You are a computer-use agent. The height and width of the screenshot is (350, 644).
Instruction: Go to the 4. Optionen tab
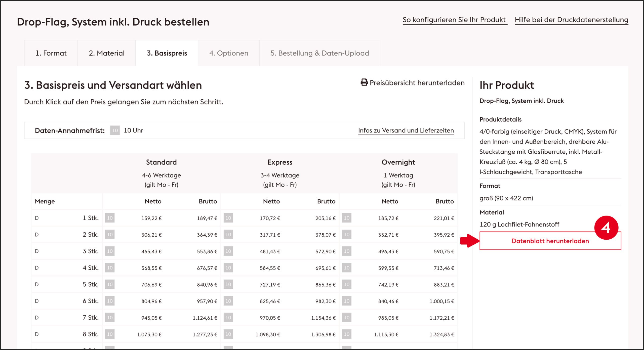coord(228,53)
